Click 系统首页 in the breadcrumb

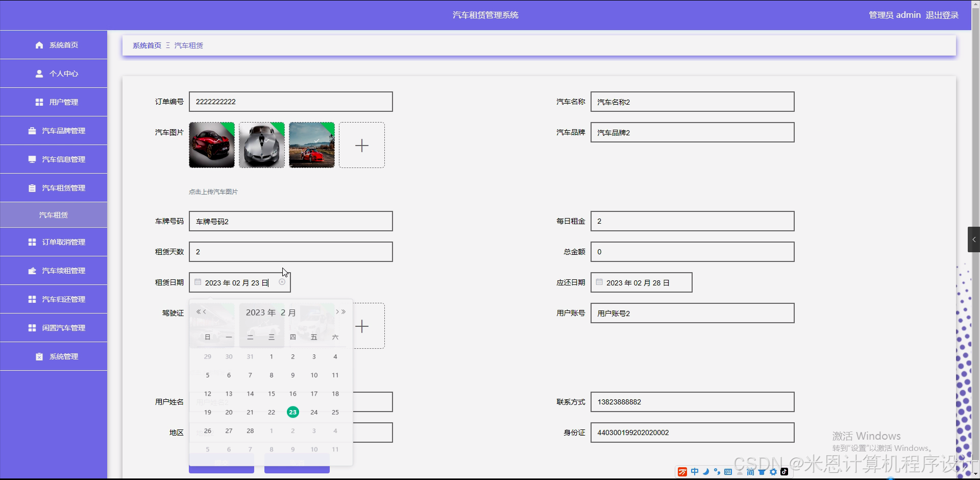coord(147,45)
